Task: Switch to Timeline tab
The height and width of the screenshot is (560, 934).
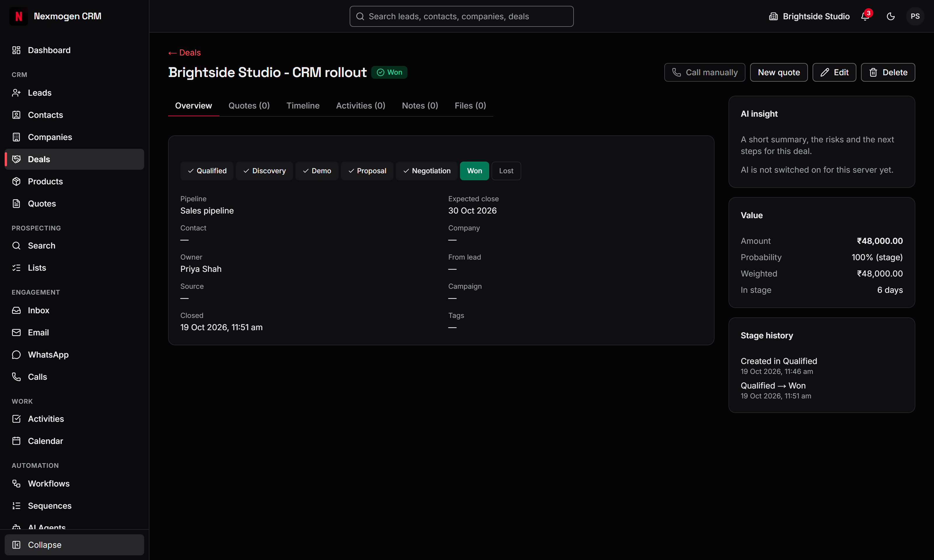Action: (303, 106)
